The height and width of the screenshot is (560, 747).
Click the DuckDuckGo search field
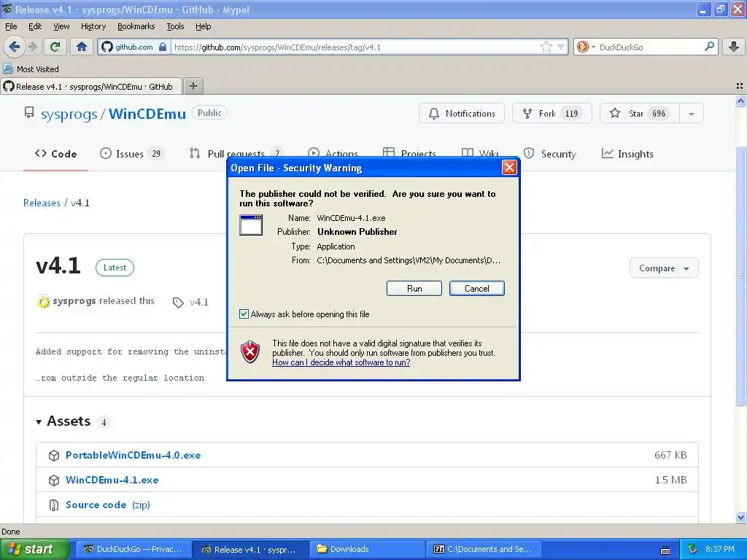coord(649,47)
